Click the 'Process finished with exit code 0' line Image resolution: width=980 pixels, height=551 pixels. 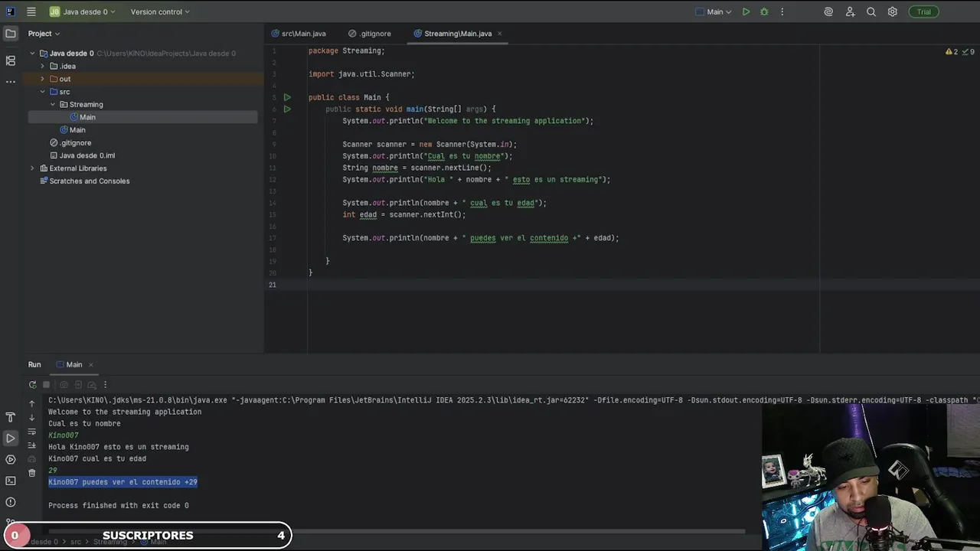tap(119, 506)
